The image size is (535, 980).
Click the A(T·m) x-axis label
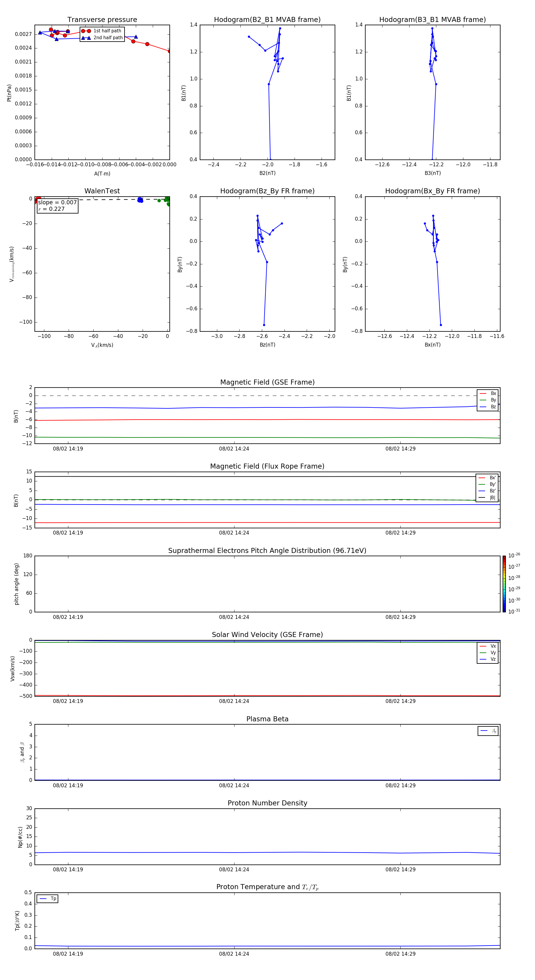102,174
